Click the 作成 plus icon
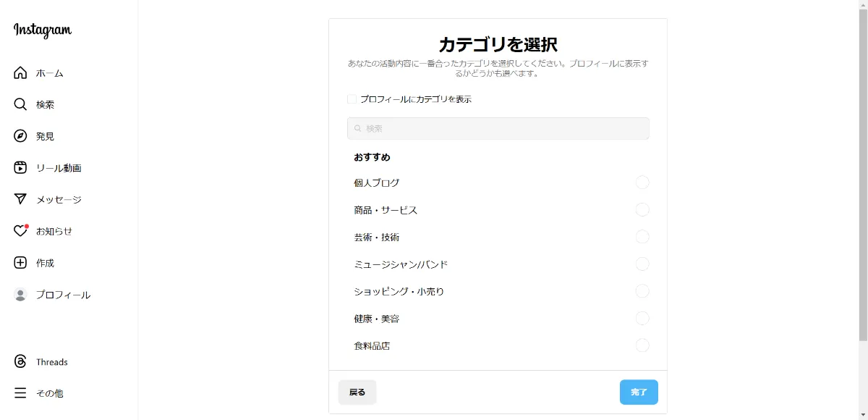This screenshot has width=868, height=420. 20,263
